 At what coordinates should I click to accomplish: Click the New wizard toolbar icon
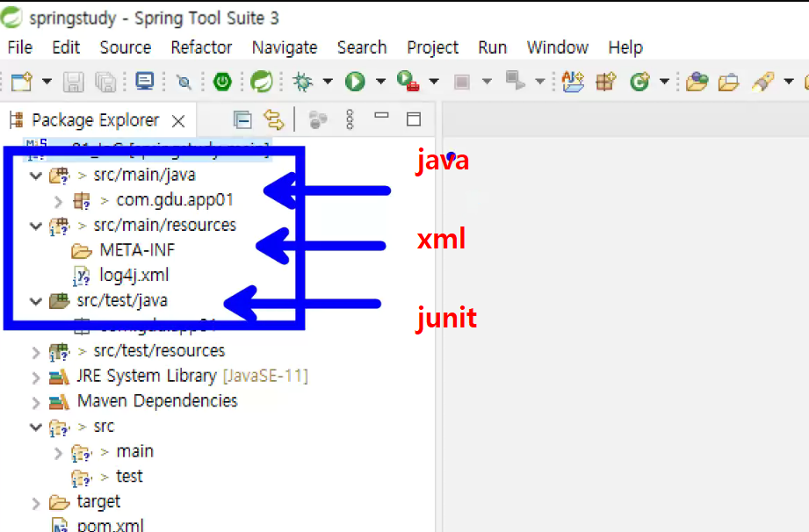(x=22, y=82)
